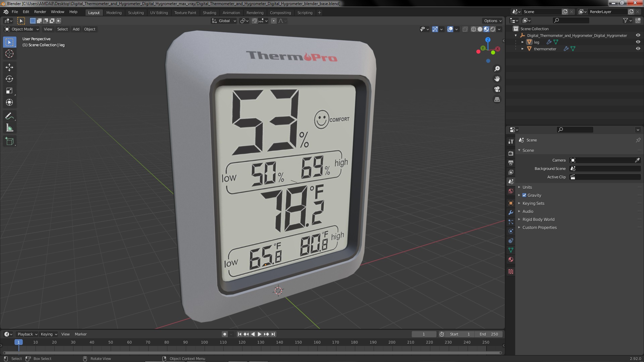Click the current frame field
The height and width of the screenshot is (362, 644).
[424, 334]
